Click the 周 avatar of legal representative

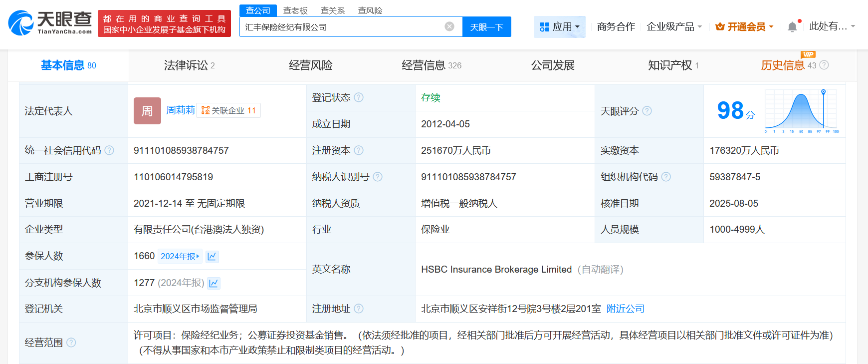click(x=147, y=111)
